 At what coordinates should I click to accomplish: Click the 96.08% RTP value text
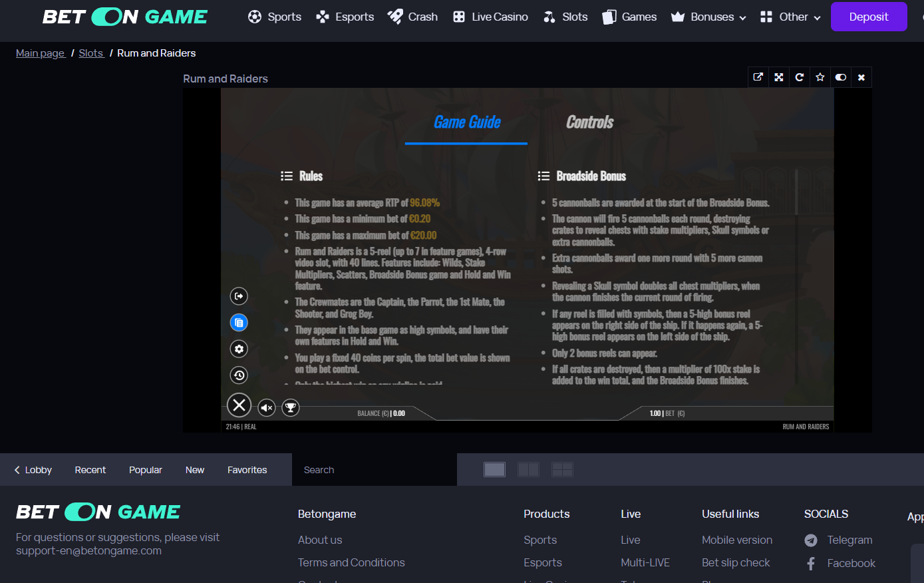coord(425,203)
